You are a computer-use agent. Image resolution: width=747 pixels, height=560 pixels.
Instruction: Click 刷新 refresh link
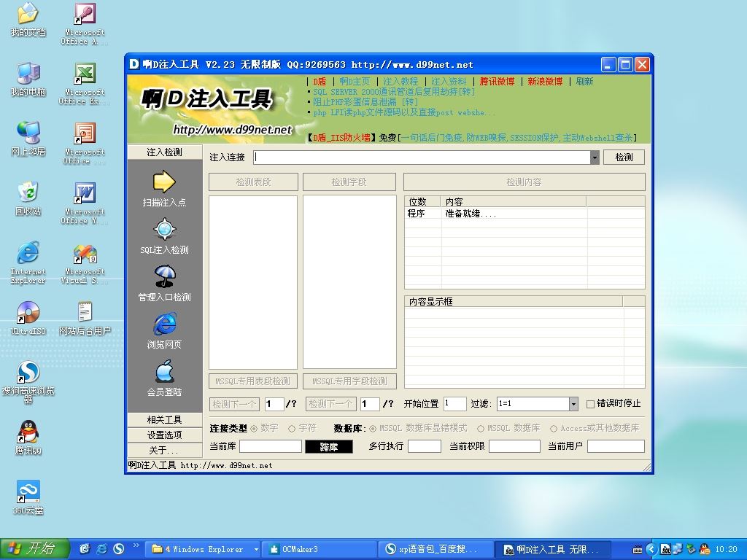pyautogui.click(x=584, y=82)
